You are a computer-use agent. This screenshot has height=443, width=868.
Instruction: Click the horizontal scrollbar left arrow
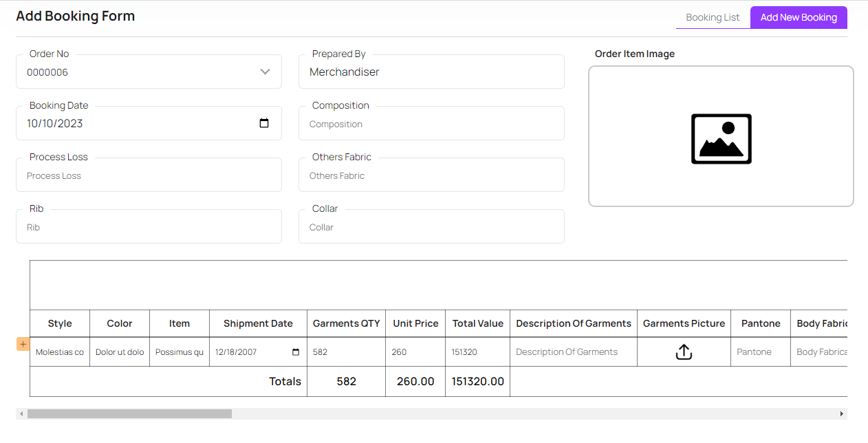click(21, 414)
